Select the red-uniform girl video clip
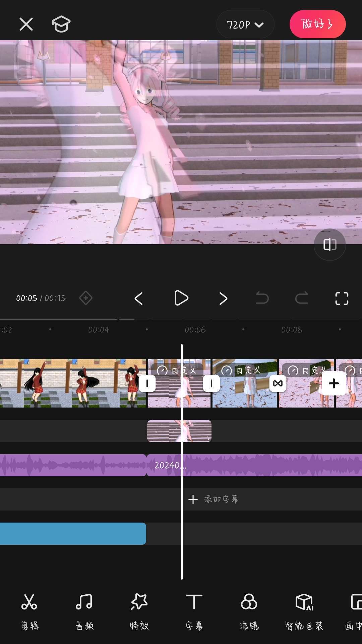This screenshot has width=362, height=644. click(x=73, y=383)
